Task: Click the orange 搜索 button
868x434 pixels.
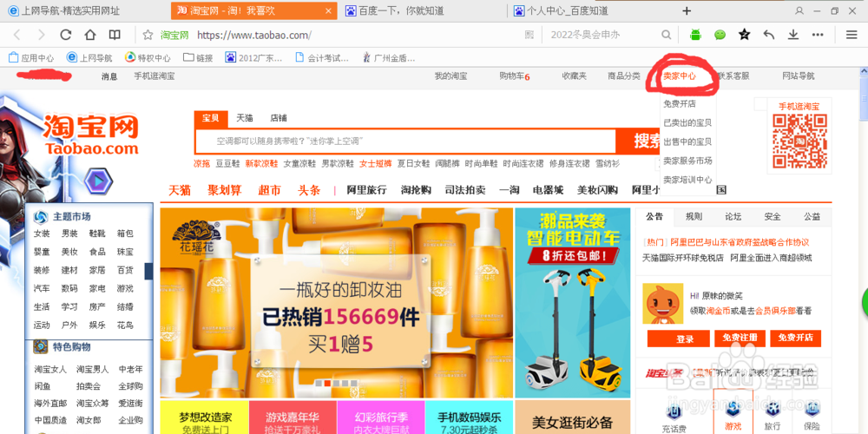Action: 638,141
